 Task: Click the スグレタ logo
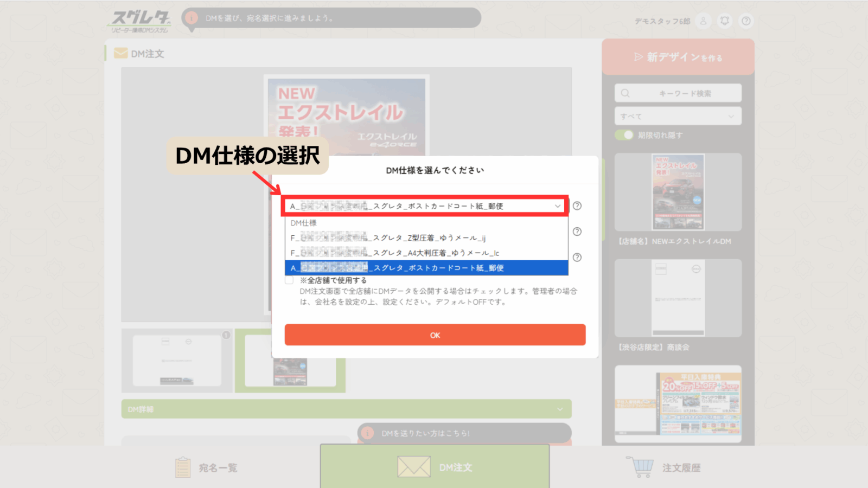click(x=141, y=22)
